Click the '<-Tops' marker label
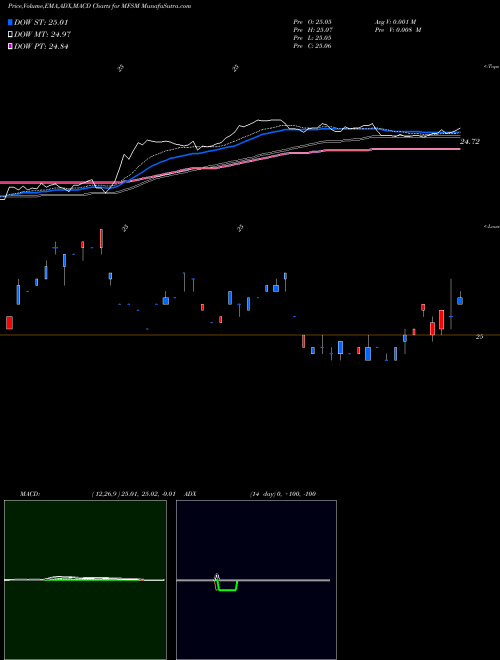Viewport: 500px width, 660px height. pyautogui.click(x=492, y=67)
